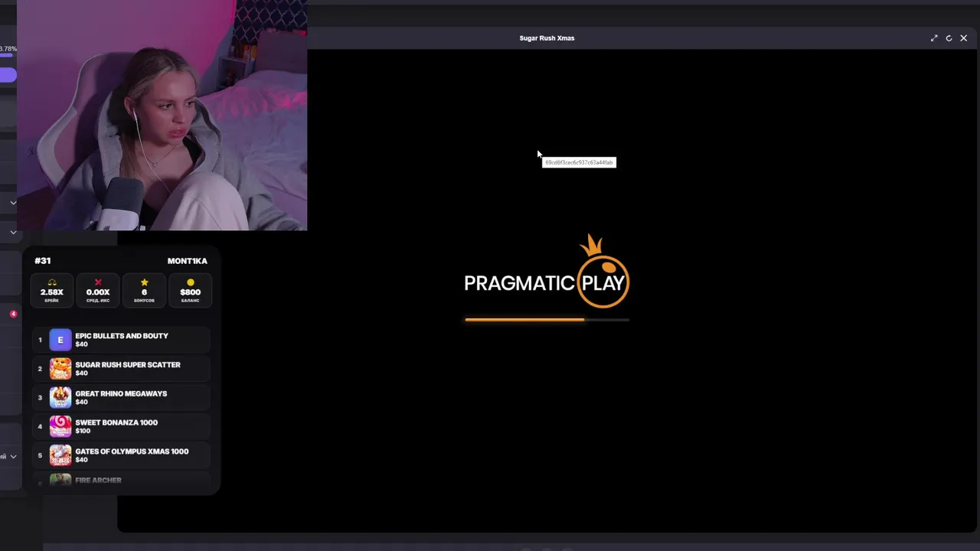This screenshot has width=980, height=551.
Task: Click the Pragmatic Play logo
Action: click(547, 272)
